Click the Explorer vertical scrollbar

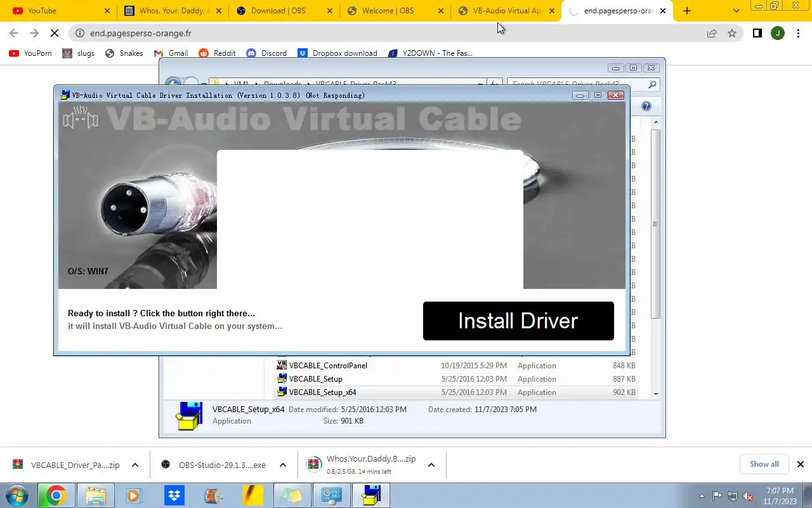click(x=656, y=224)
